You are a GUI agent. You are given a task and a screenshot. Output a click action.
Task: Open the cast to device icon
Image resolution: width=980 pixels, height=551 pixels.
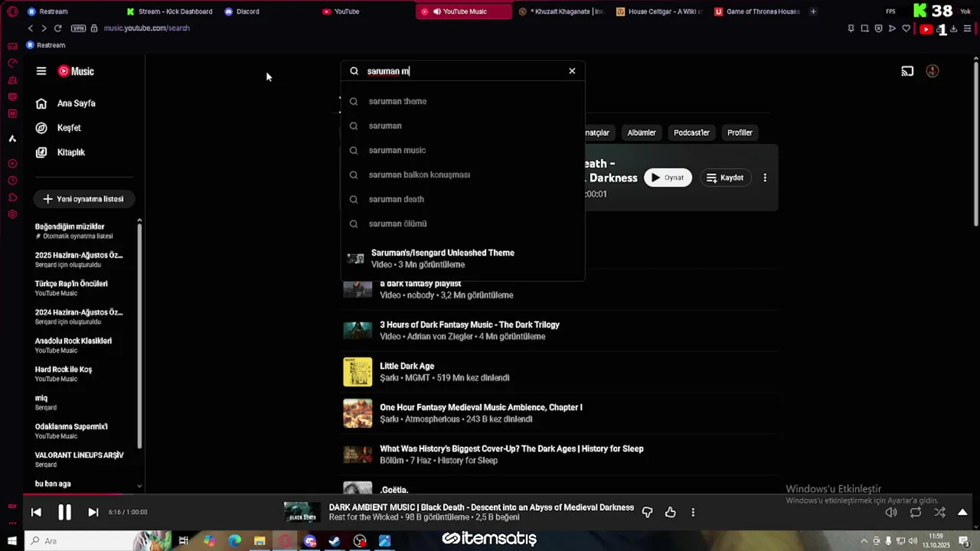[907, 71]
